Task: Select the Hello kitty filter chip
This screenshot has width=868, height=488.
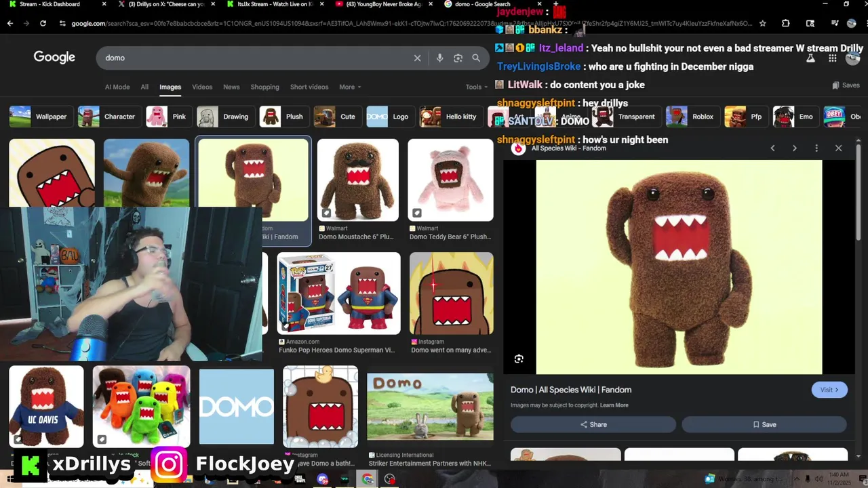Action: click(450, 117)
